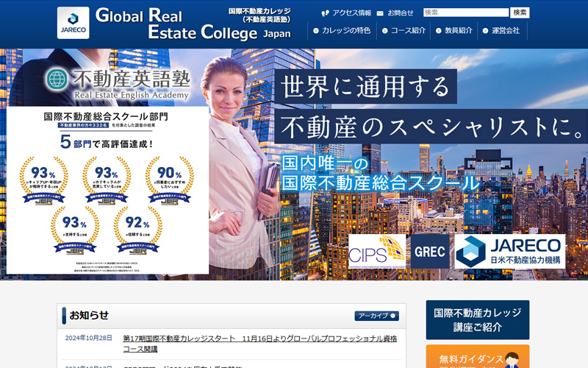Click the envelope icon beside お問合せ

[x=380, y=13]
